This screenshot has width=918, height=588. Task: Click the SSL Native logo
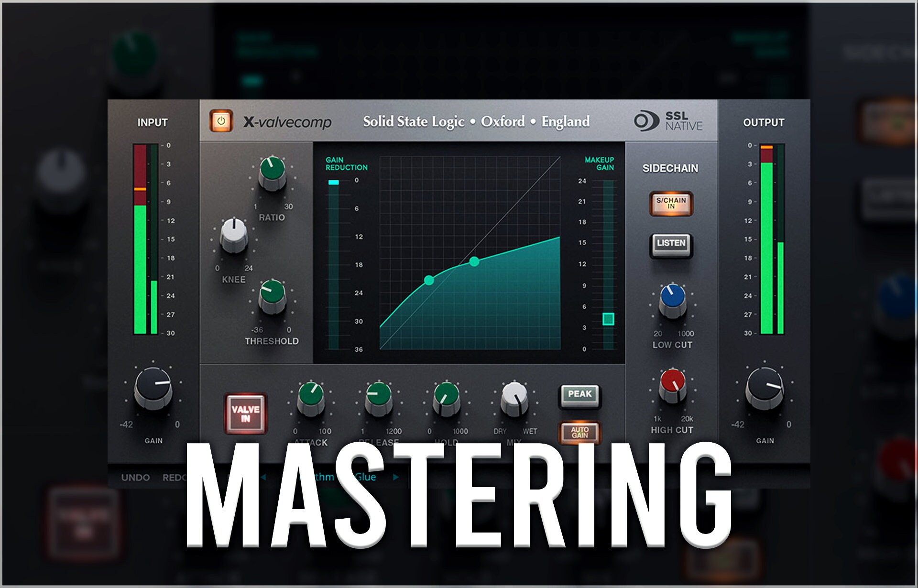tap(668, 121)
